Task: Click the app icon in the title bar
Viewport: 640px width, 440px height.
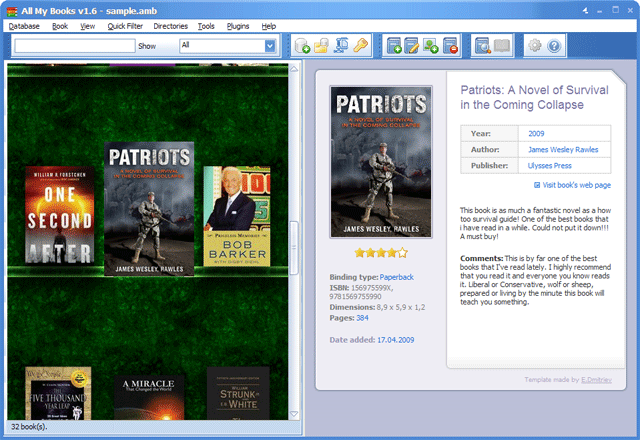Action: 12,11
